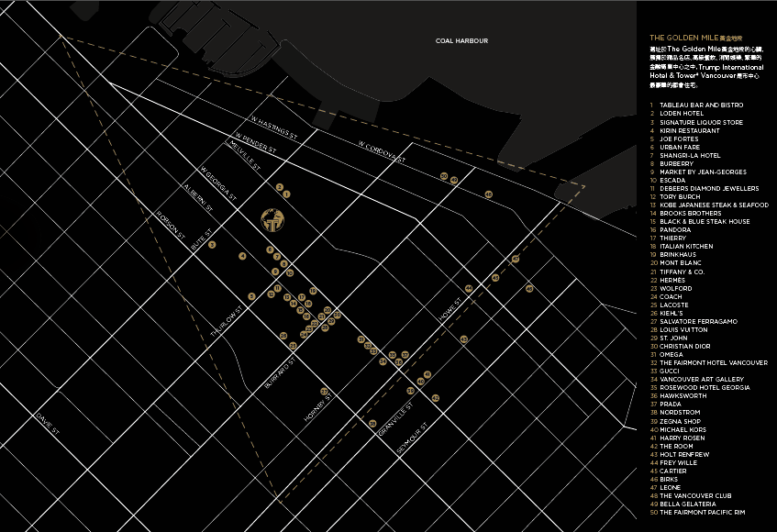Click the Melville St label
Screen dimensions: 777x532
point(243,156)
